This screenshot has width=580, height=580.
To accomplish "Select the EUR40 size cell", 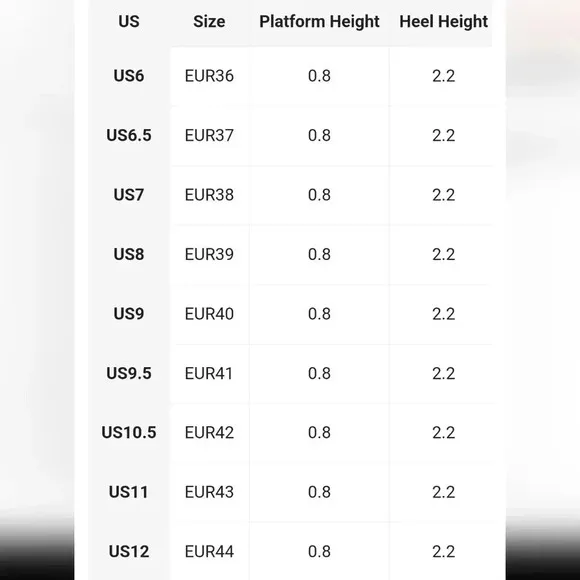I will point(209,314).
